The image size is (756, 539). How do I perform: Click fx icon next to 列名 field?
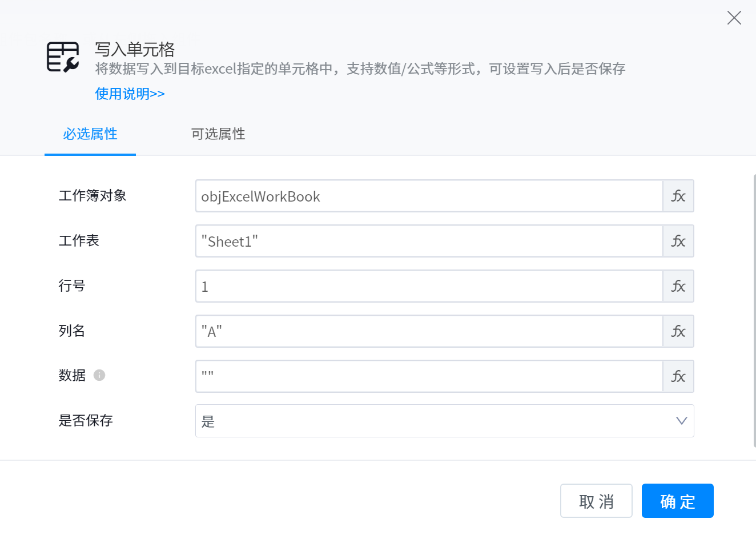678,331
